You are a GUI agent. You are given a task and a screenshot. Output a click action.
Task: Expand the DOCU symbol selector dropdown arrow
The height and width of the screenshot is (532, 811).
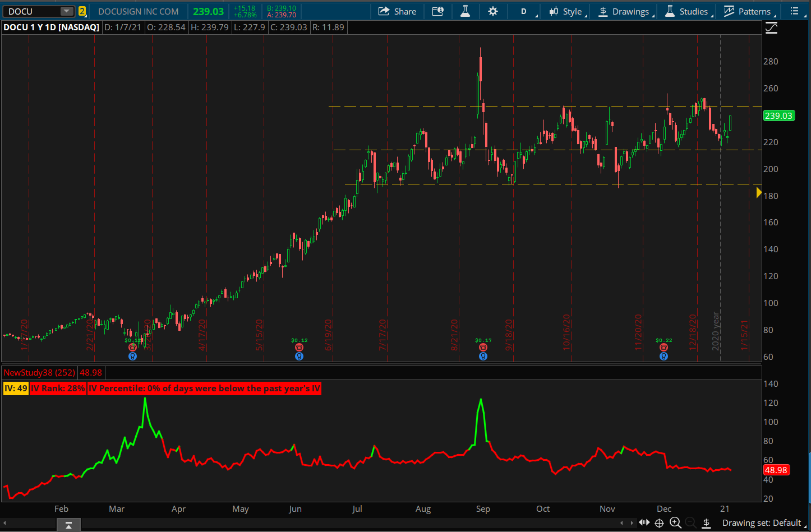pyautogui.click(x=67, y=11)
